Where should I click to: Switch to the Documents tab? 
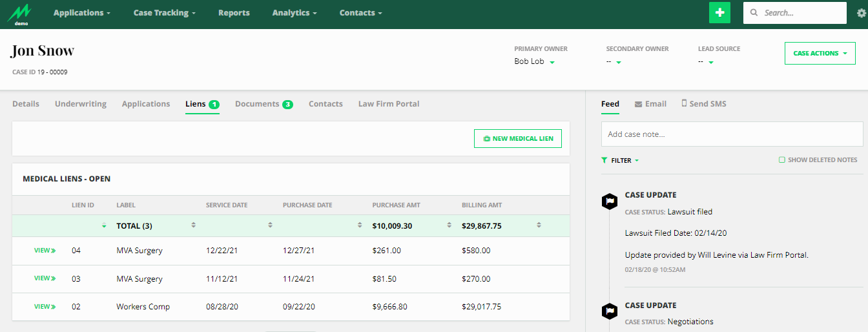tap(263, 104)
